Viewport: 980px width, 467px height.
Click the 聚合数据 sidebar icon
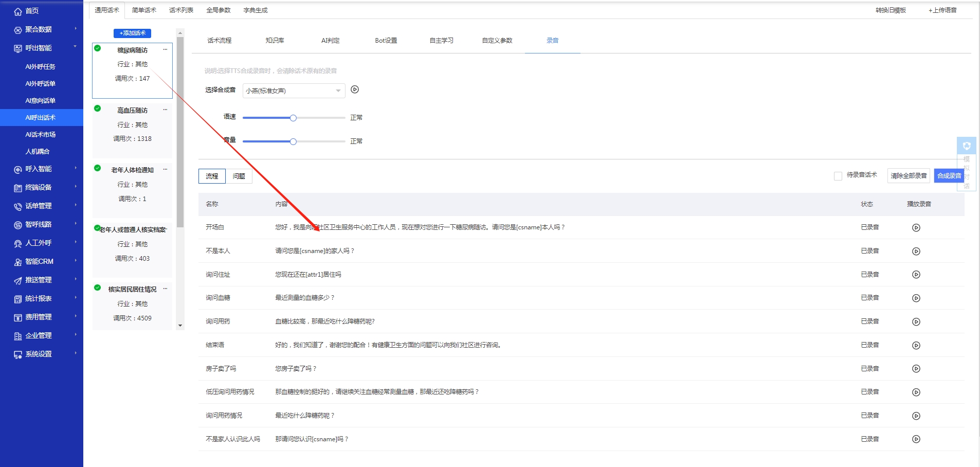tap(17, 29)
